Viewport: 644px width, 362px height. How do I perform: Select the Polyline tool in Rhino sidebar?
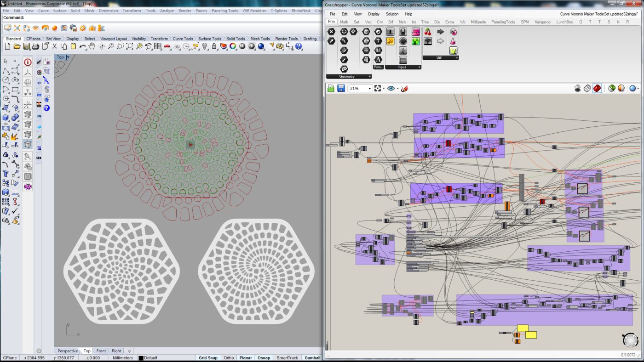[x=6, y=71]
